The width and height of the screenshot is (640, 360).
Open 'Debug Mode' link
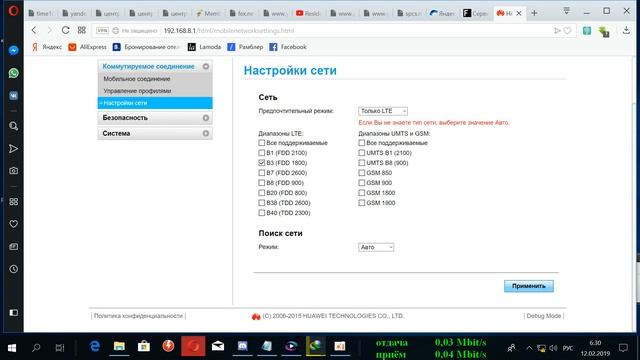click(544, 316)
